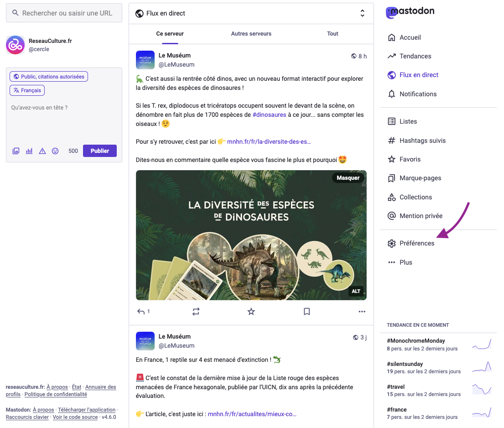504x428 pixels.
Task: Hide the dinosaur image with Masquer
Action: coord(348,178)
